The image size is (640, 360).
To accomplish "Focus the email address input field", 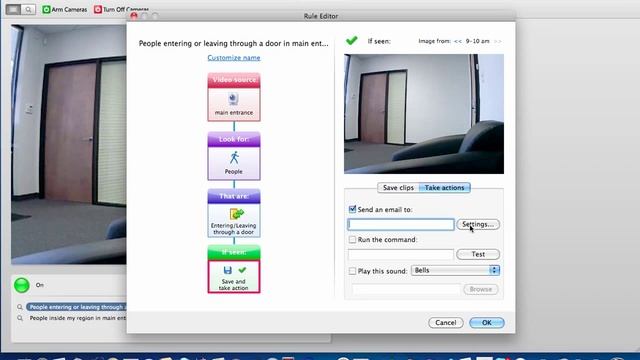I will pos(401,224).
